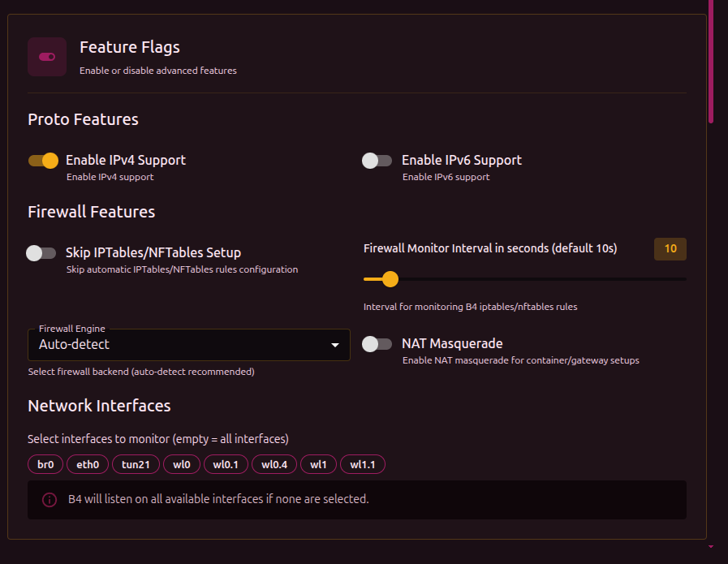Turn on NAT Masquerade switch
This screenshot has height=564, width=728.
tap(377, 344)
